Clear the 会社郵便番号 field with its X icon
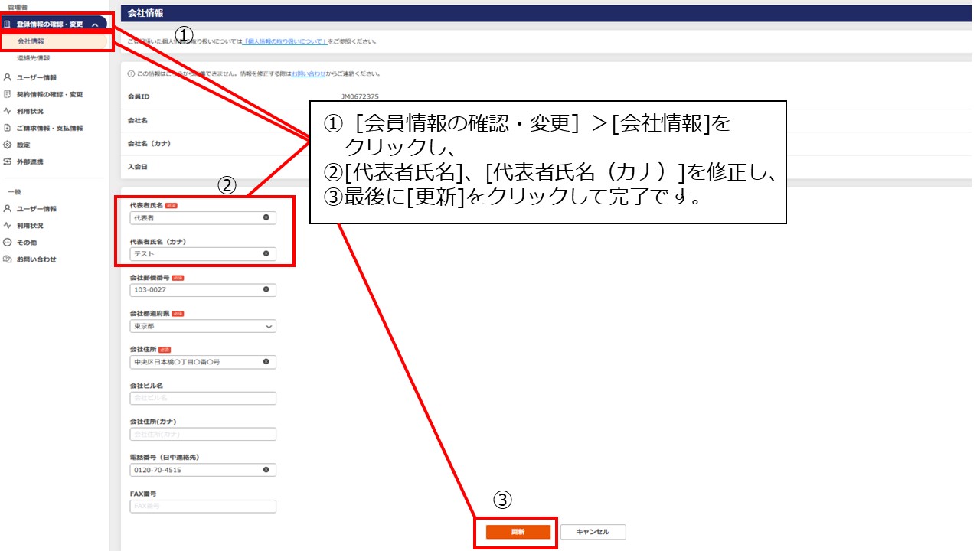This screenshot has width=980, height=551. point(266,289)
